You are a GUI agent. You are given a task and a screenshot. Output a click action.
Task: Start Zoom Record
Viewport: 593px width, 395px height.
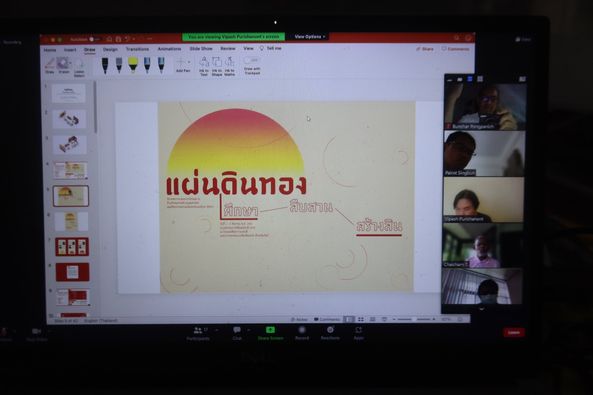tap(302, 333)
